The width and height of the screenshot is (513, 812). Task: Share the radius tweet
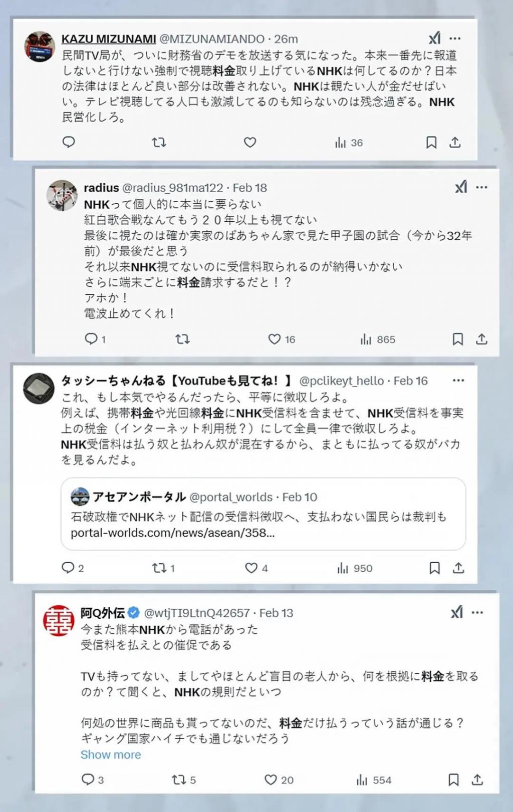click(x=481, y=339)
